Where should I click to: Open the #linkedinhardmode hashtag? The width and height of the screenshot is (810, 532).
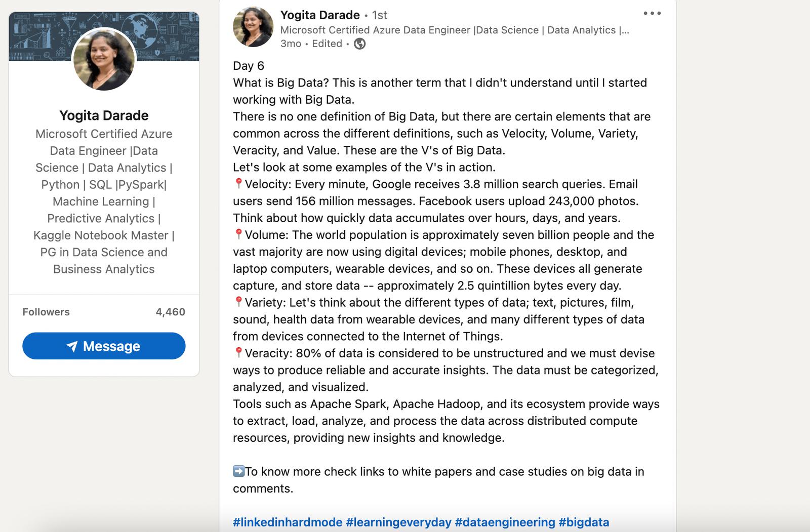coord(288,522)
